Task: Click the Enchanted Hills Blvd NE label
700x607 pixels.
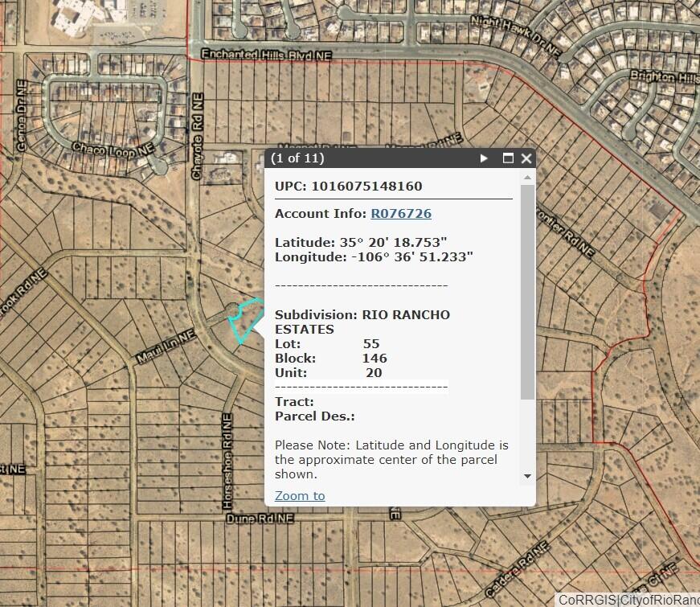Action: (x=266, y=55)
